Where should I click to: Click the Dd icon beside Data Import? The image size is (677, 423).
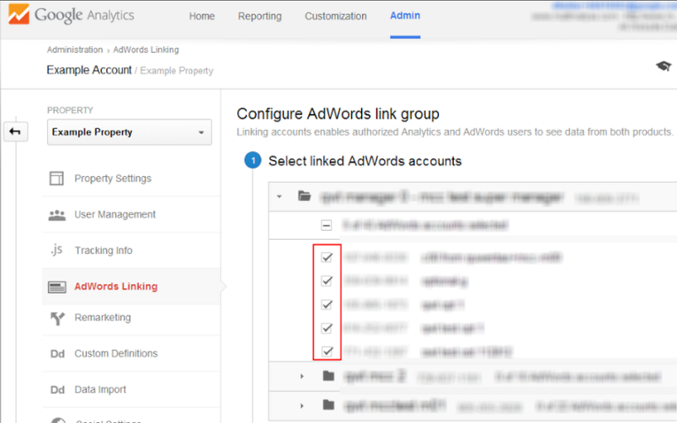click(57, 390)
